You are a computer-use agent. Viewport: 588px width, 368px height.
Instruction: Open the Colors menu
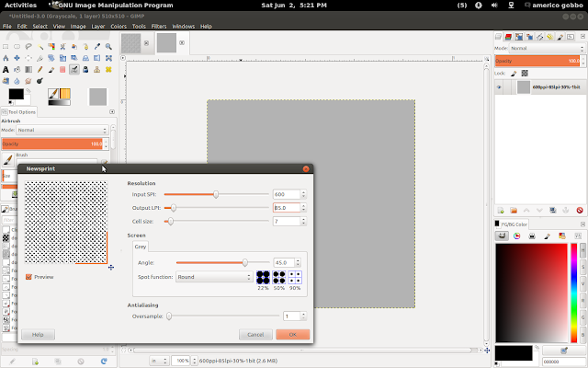(119, 27)
